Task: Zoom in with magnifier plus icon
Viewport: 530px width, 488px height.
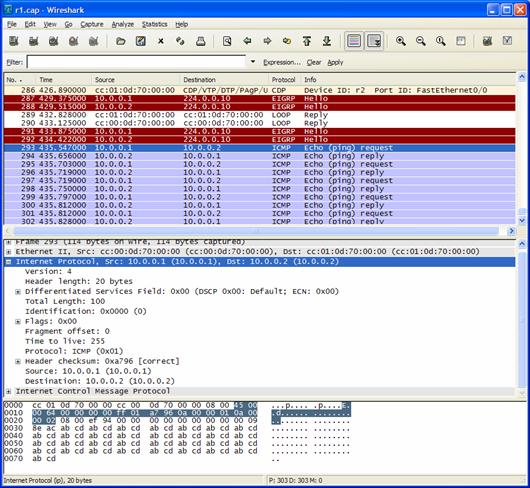Action: tap(401, 41)
